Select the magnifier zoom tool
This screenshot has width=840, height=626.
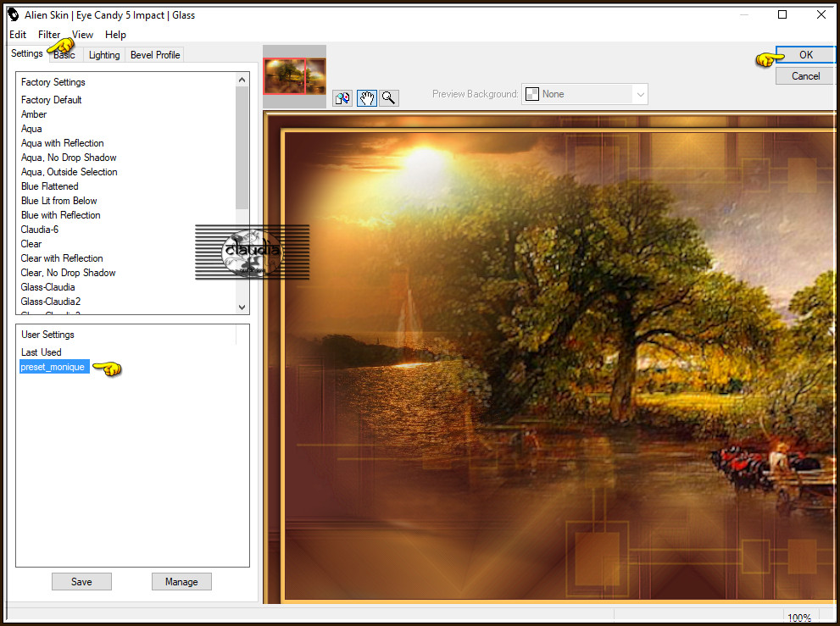[389, 98]
